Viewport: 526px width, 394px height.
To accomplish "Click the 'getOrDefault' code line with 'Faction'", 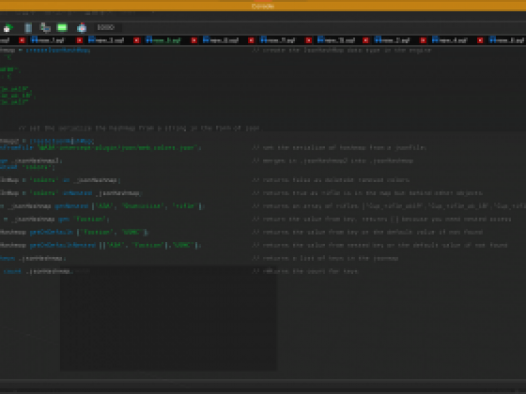I will click(x=74, y=232).
